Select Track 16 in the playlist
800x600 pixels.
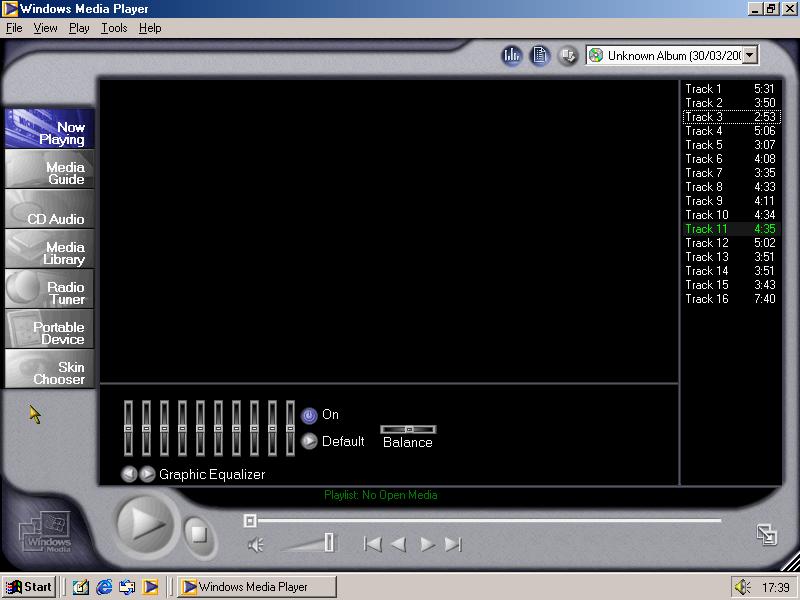pyautogui.click(x=706, y=299)
